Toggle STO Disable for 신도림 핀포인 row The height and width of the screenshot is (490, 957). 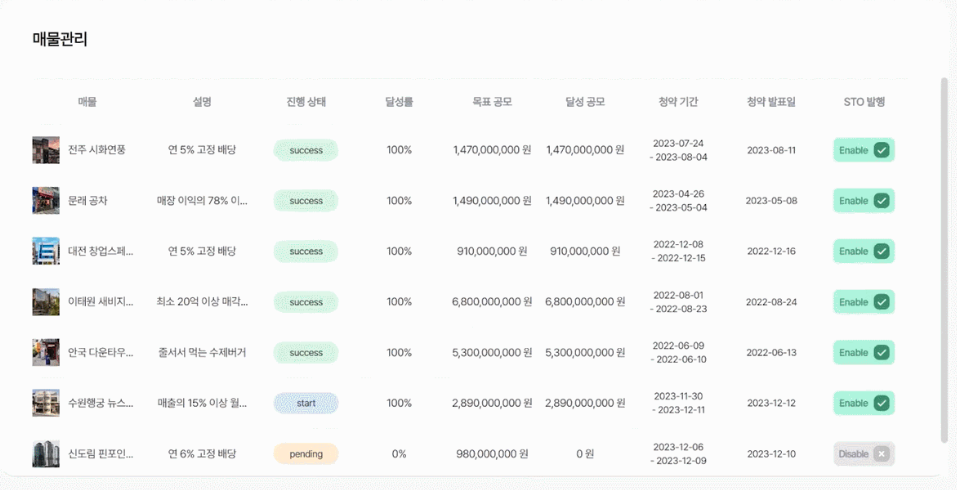pyautogui.click(x=864, y=454)
